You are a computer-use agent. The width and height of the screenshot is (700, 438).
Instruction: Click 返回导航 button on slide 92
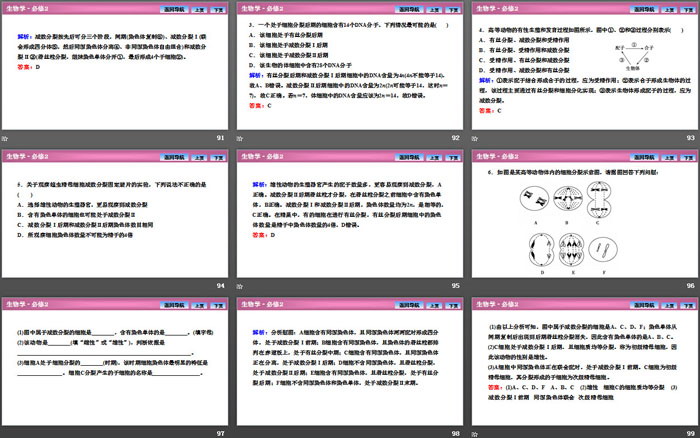click(x=409, y=9)
